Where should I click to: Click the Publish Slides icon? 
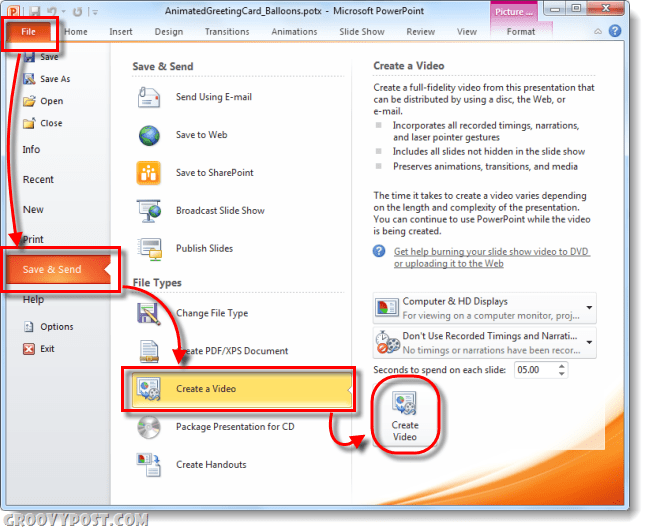click(x=150, y=249)
